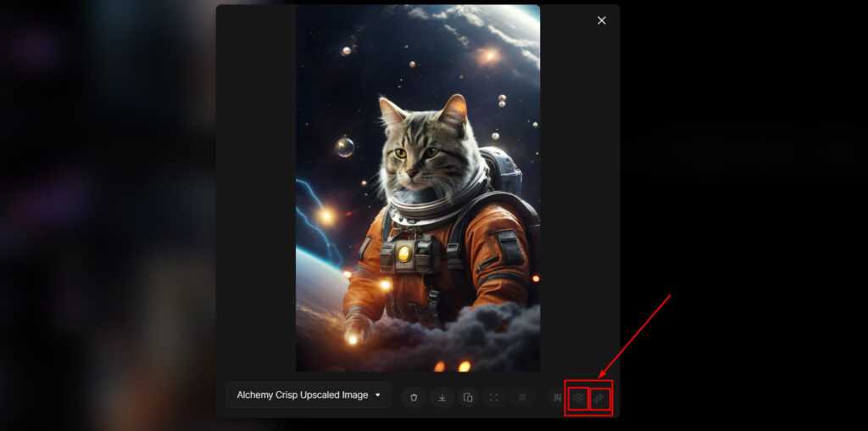Click the left icon inside the red highlight
The image size is (868, 431).
(578, 397)
